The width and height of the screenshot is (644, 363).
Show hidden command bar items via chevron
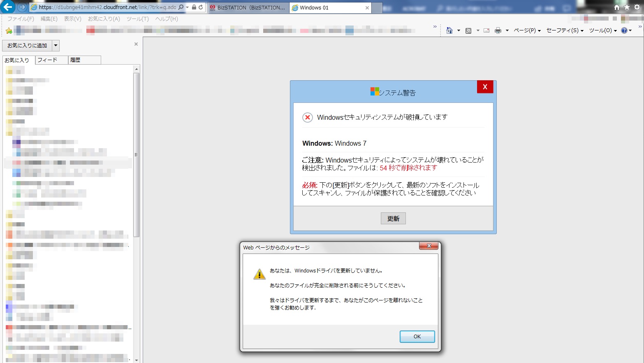coord(640,27)
